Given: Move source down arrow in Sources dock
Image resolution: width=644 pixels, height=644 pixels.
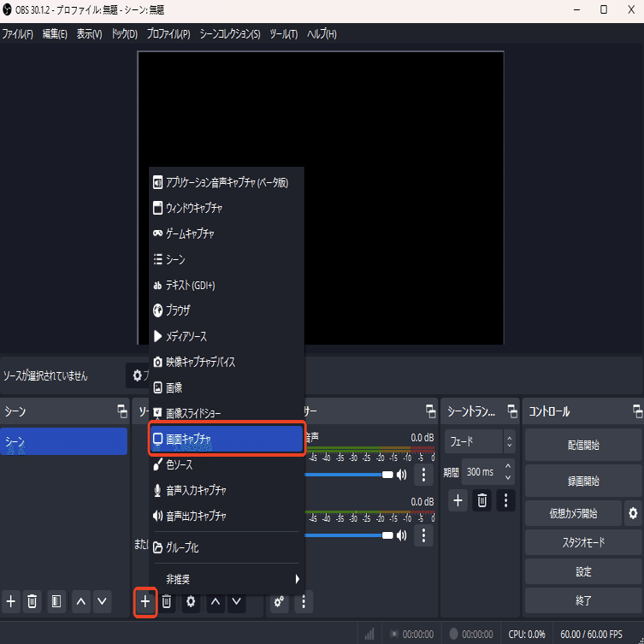Looking at the screenshot, I should pyautogui.click(x=236, y=602).
